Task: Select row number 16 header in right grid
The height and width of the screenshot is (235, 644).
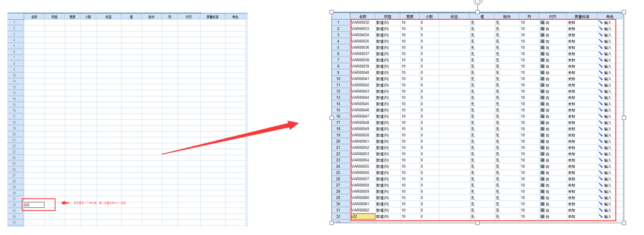Action: pyautogui.click(x=341, y=116)
